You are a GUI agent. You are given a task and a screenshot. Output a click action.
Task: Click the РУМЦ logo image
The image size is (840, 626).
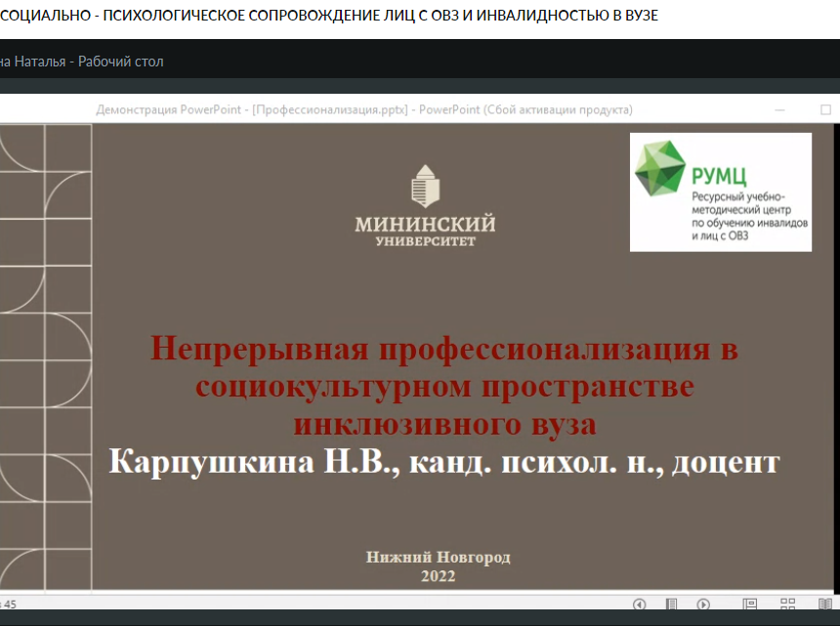721,192
